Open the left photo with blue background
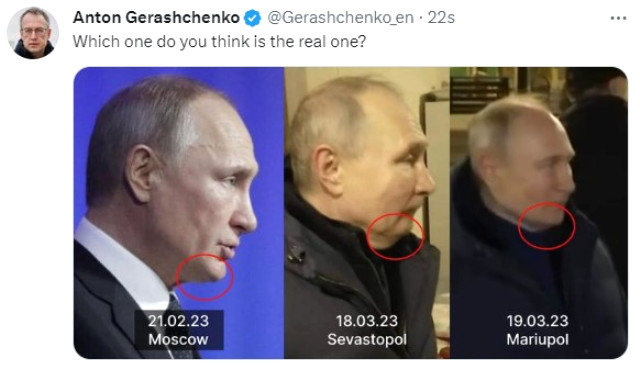 tap(179, 213)
